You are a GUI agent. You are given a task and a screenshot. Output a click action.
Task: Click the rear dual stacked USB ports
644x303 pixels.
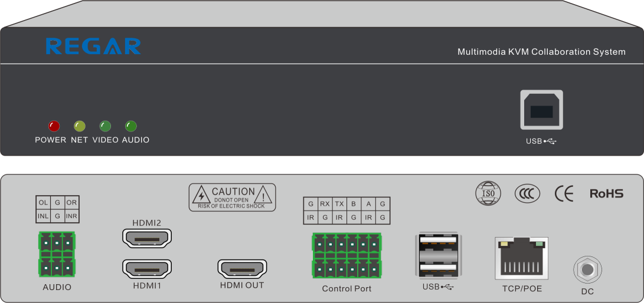[x=439, y=255]
